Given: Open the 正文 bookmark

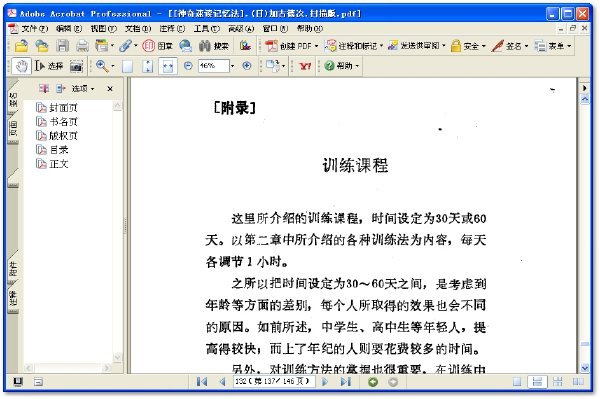Looking at the screenshot, I should 52,164.
